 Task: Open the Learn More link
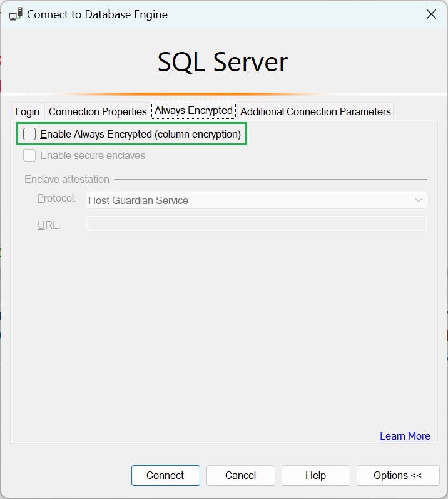[405, 436]
